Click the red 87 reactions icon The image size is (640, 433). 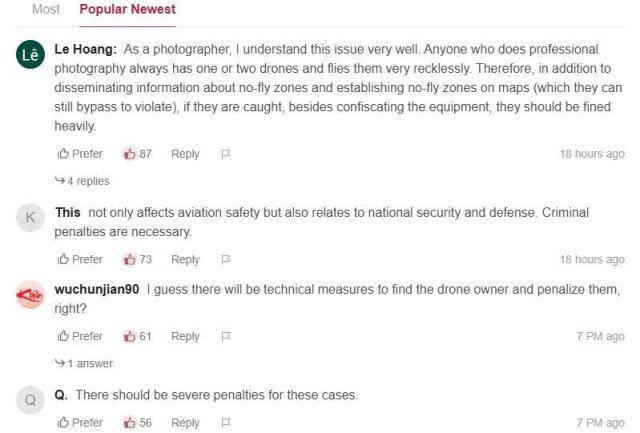pos(129,154)
